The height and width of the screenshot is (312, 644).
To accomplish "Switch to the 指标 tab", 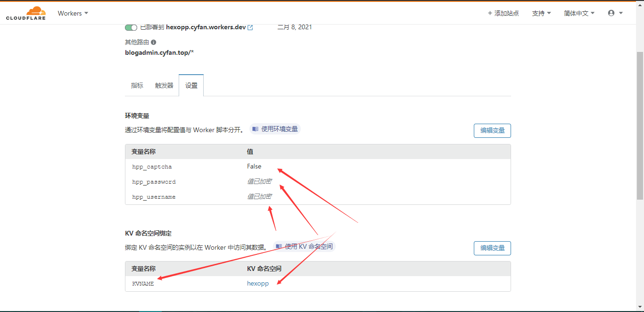I will tap(137, 85).
